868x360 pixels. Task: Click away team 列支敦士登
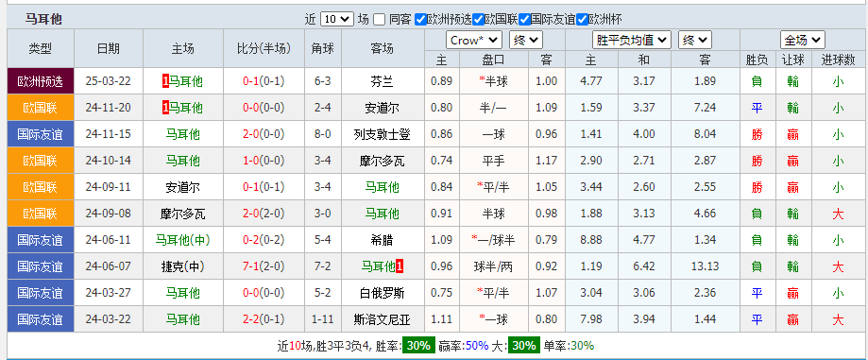(382, 134)
